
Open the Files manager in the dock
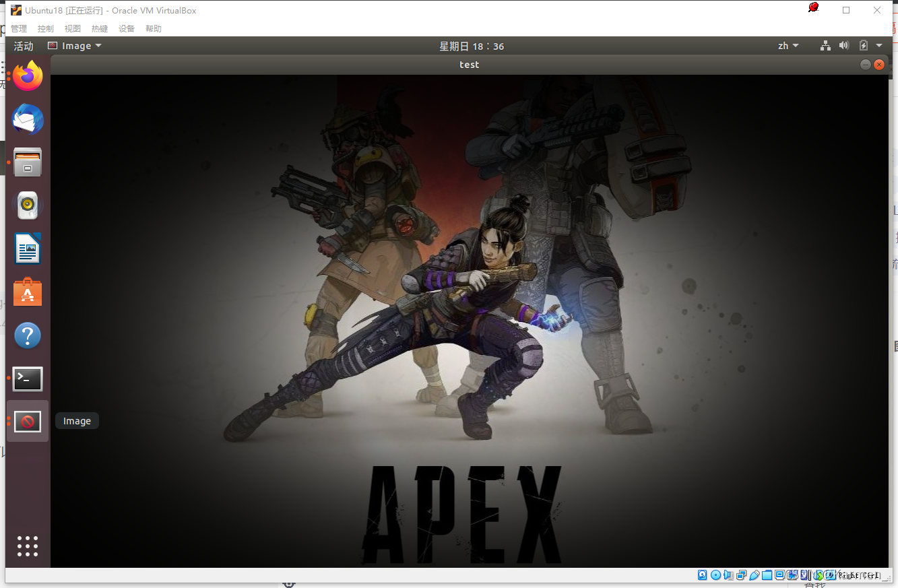28,162
